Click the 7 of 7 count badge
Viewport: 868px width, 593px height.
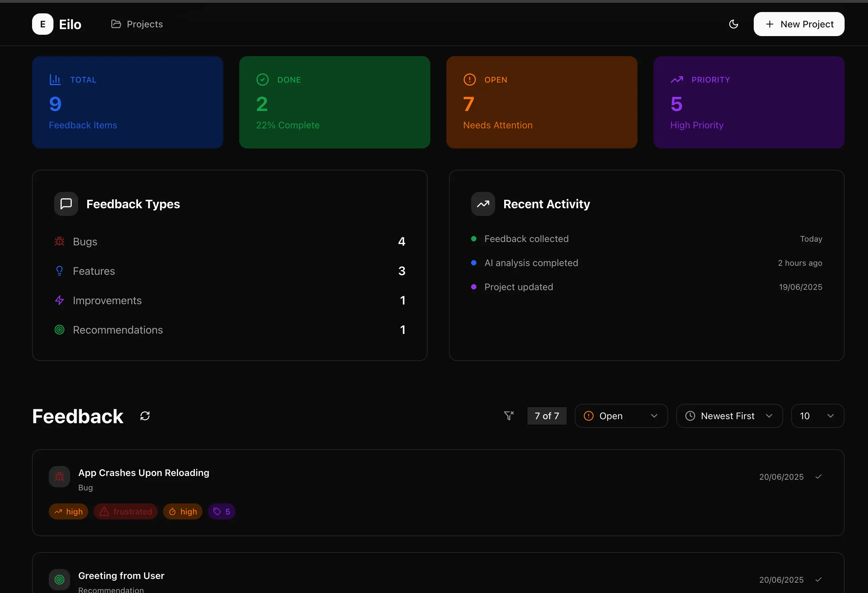(x=547, y=416)
